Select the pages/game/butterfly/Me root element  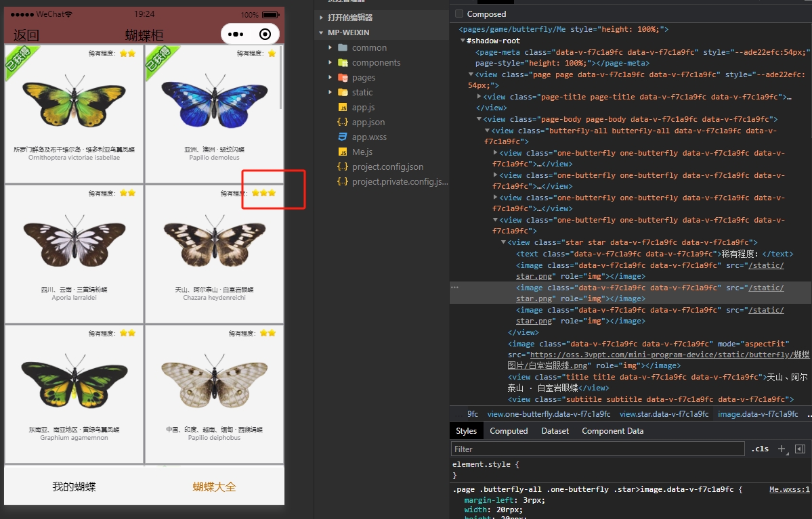pos(563,29)
